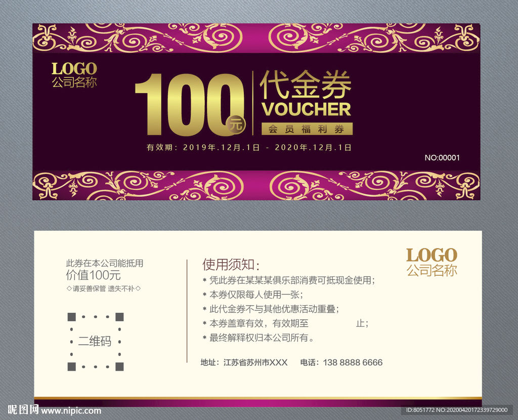Screen dimensions: 518x420
Task: Click the 使用须知 heading
Action: (231, 265)
